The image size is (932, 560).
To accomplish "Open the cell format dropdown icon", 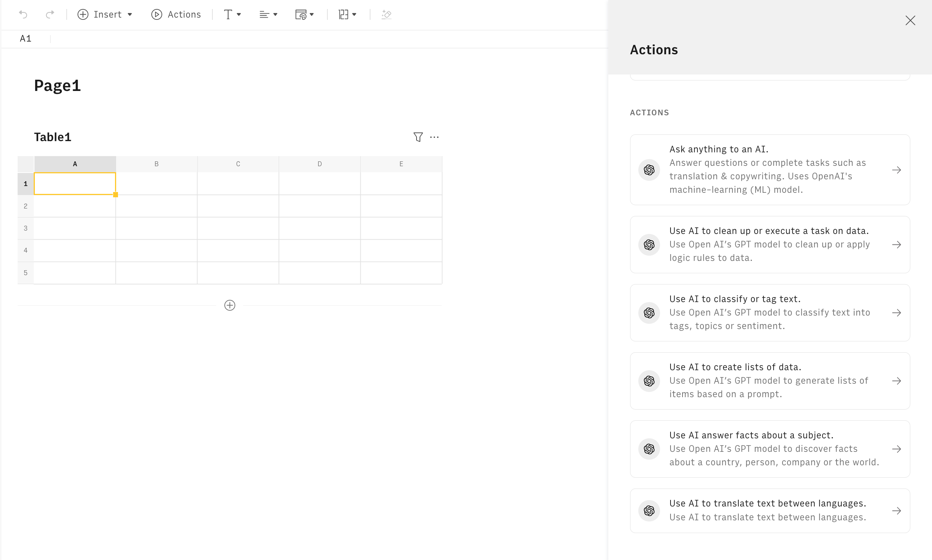I will coord(305,14).
